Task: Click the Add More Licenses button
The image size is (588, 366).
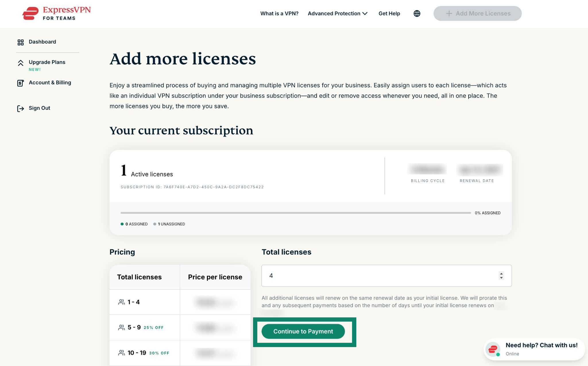Action: pyautogui.click(x=477, y=14)
